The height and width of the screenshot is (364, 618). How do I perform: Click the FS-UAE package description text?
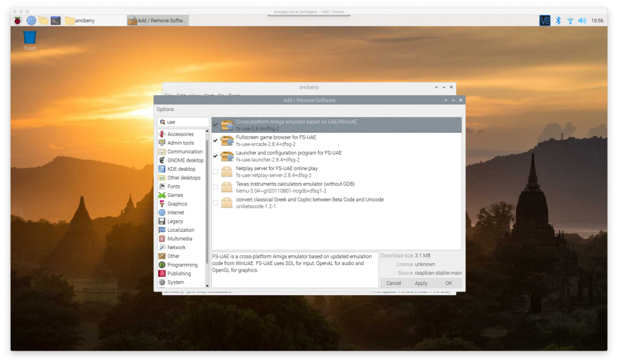tap(292, 263)
